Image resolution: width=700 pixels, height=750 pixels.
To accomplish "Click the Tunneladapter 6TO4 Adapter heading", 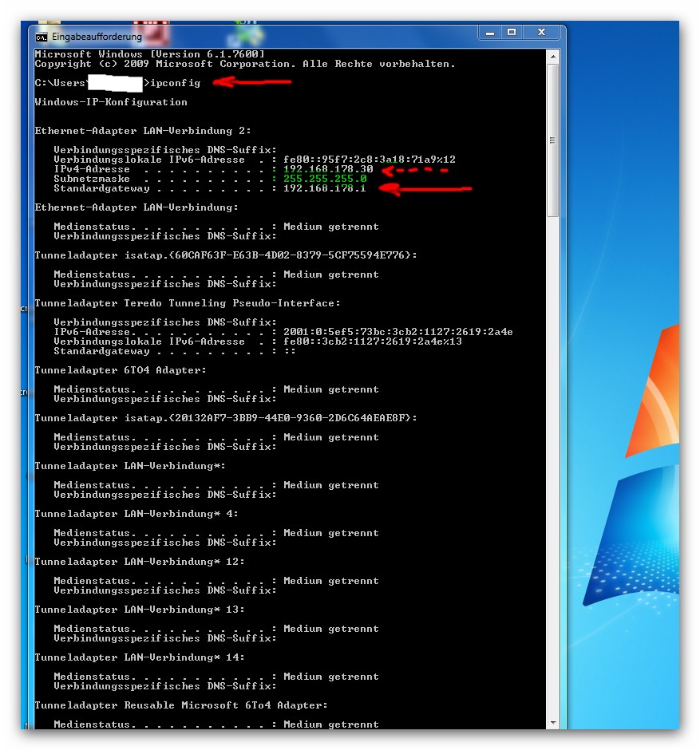I will pos(121,369).
